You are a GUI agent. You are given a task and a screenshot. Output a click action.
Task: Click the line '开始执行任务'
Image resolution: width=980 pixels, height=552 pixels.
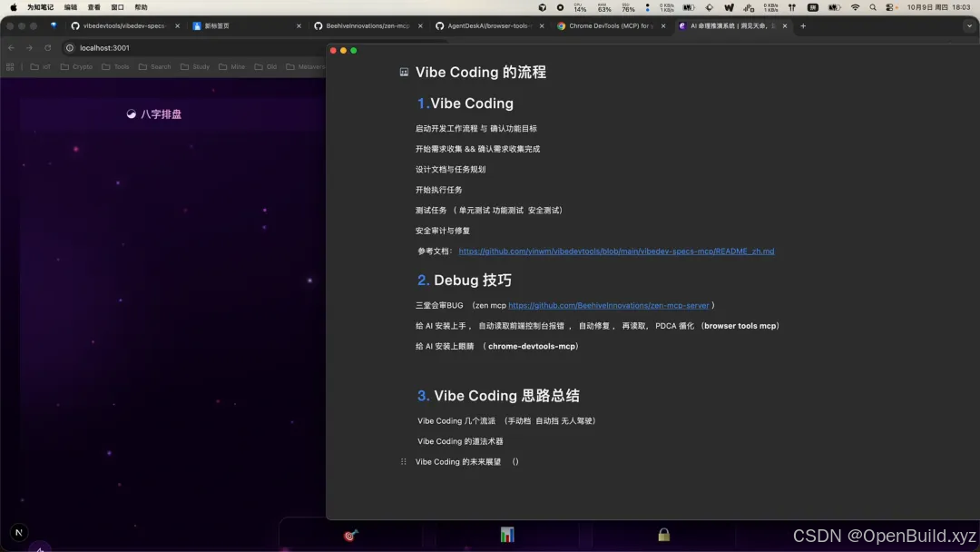point(439,190)
